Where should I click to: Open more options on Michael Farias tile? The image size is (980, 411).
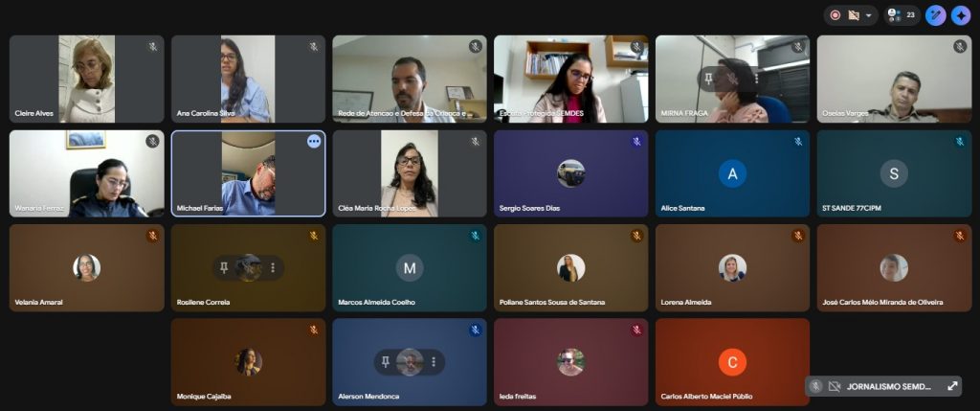click(314, 142)
